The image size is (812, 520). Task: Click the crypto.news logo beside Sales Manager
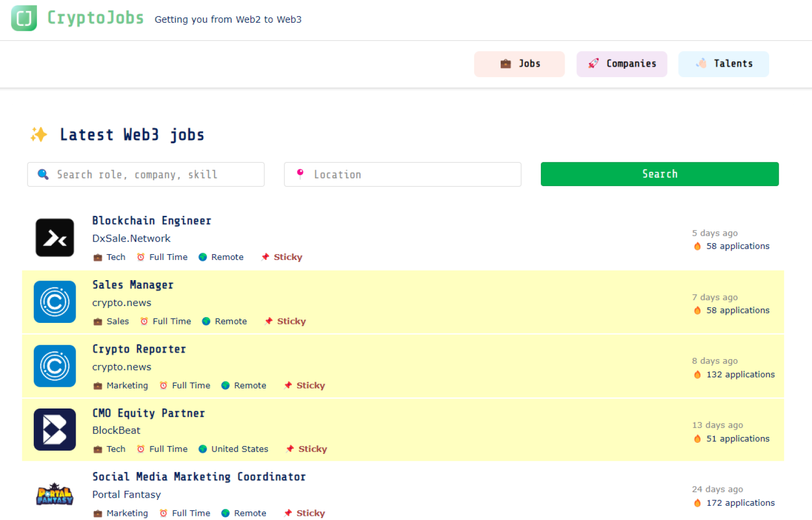click(x=54, y=302)
